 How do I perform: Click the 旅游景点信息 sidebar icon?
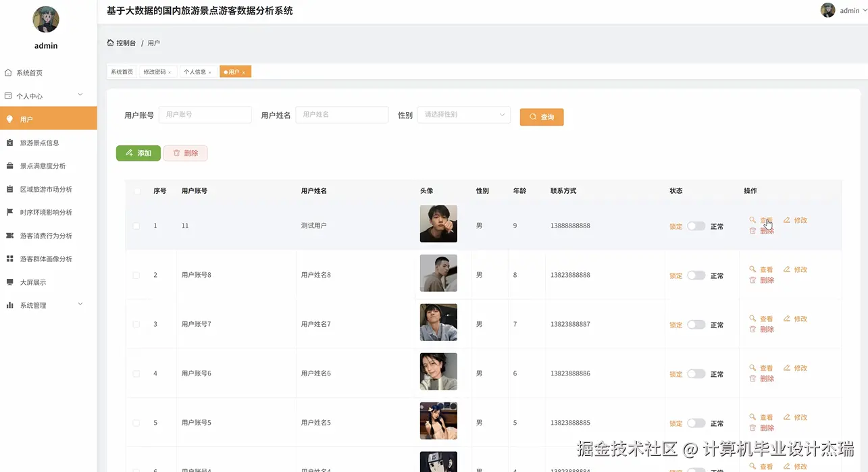(x=9, y=142)
